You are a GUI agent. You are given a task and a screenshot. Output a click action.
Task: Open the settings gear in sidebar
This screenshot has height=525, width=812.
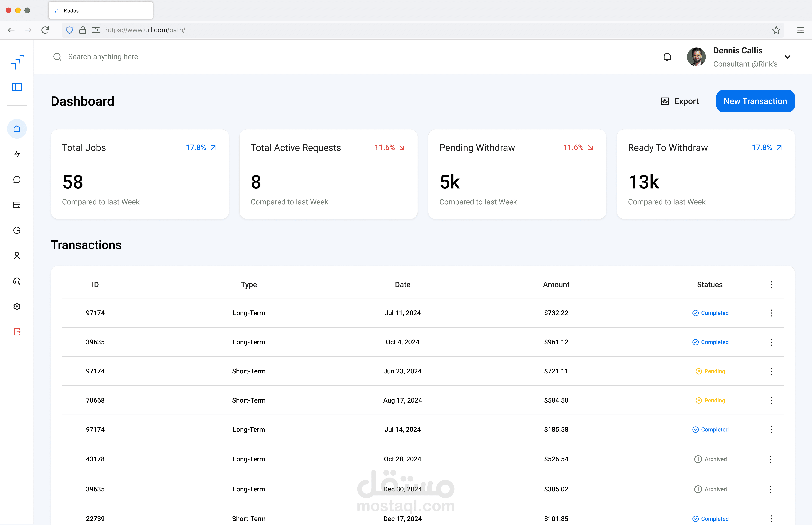point(17,306)
